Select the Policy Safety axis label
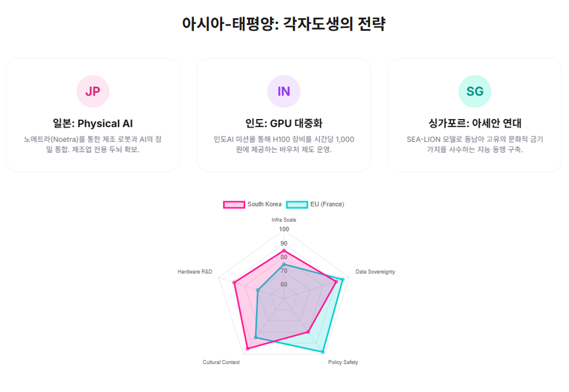569x392 pixels. click(343, 362)
